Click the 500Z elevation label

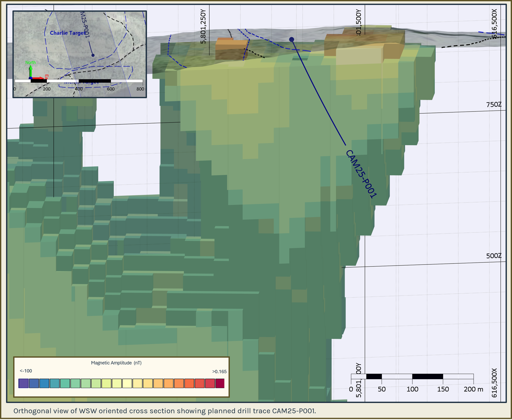coord(494,256)
